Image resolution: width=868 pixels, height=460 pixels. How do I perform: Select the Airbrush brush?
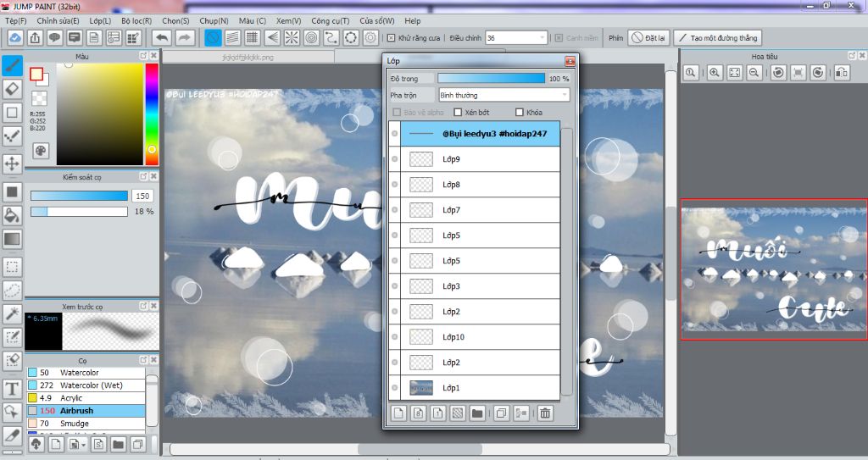(86, 411)
